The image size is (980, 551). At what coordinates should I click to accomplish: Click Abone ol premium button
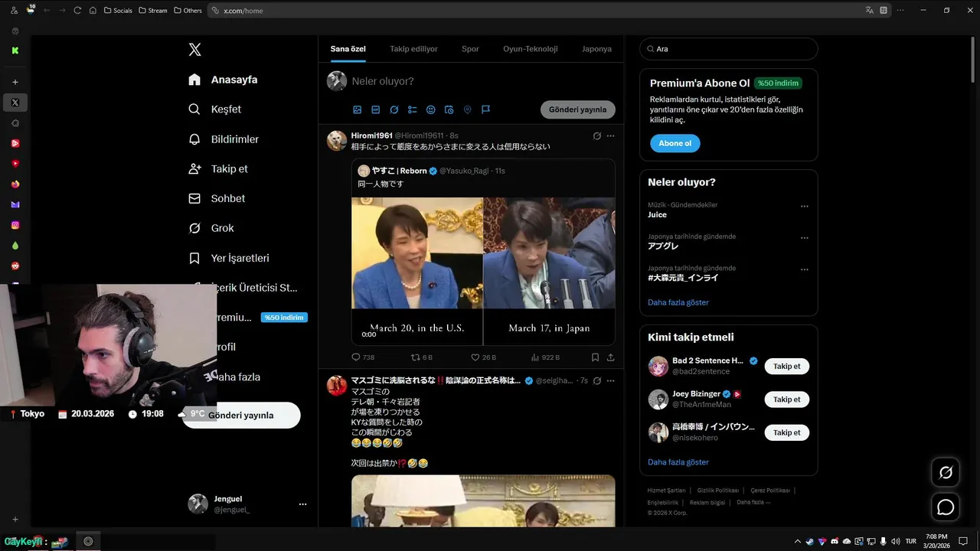[675, 143]
